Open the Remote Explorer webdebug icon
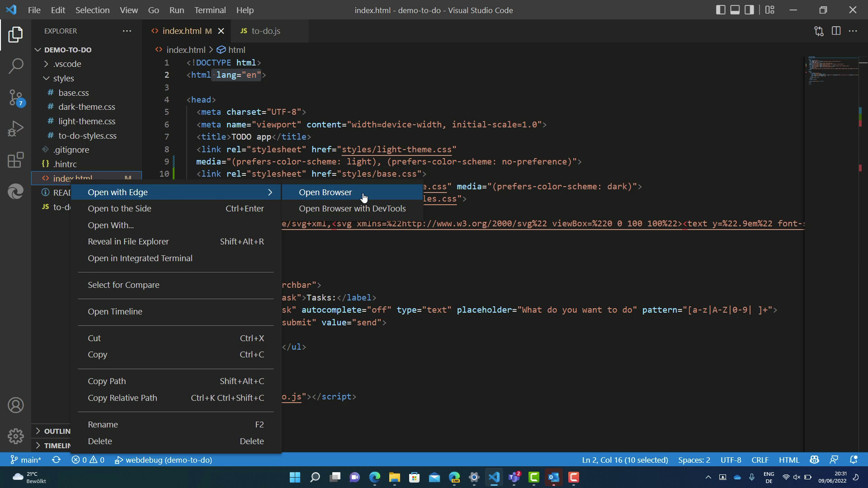The image size is (868, 488). point(118,460)
